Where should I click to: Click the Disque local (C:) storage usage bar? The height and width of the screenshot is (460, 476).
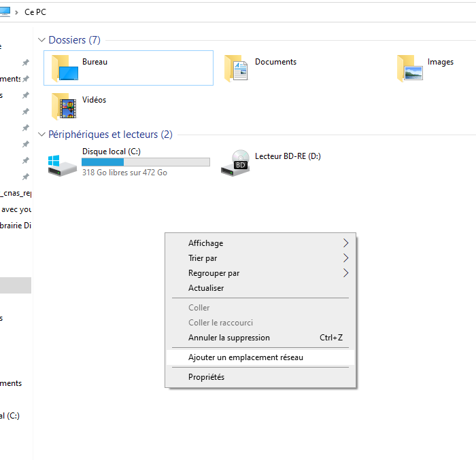click(146, 162)
